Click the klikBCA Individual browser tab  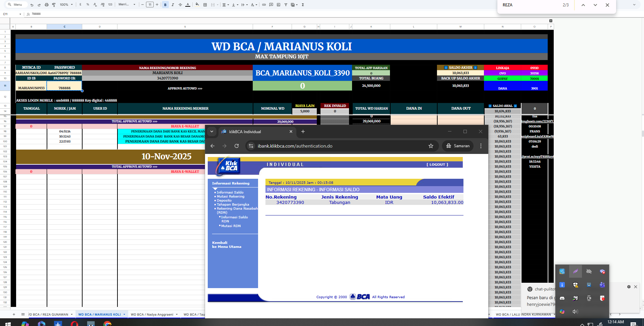pos(257,131)
